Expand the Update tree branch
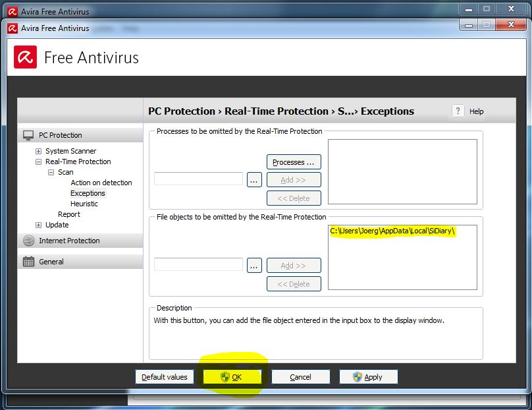The height and width of the screenshot is (410, 532). click(x=38, y=225)
